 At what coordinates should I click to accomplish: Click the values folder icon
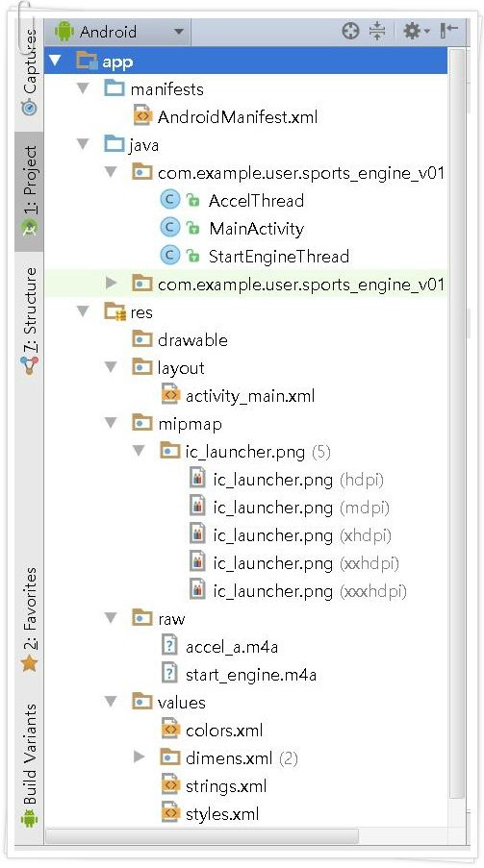pyautogui.click(x=142, y=701)
